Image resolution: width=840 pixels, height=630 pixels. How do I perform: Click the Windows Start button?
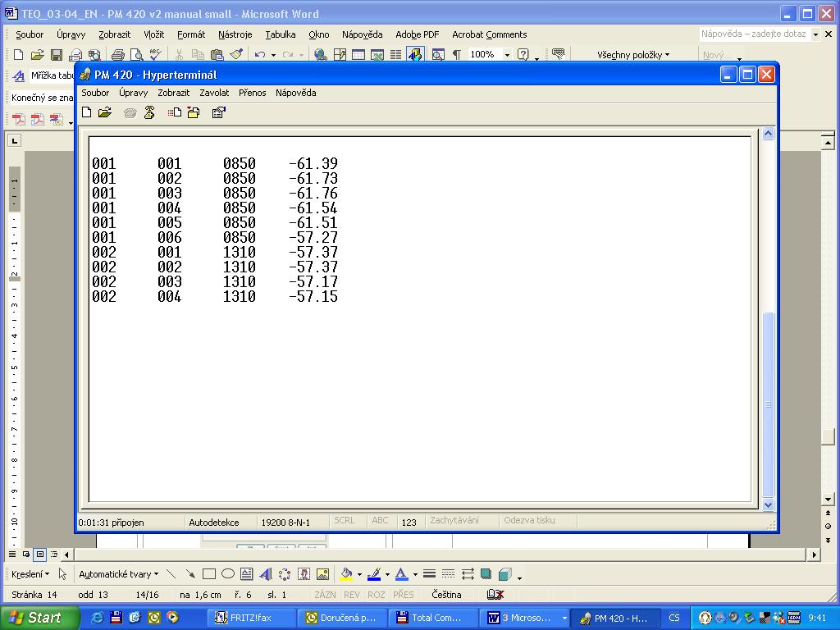click(40, 618)
